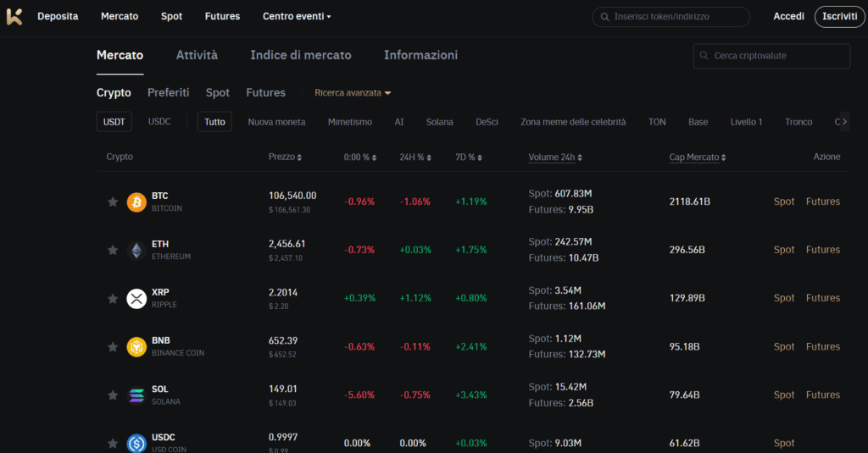868x453 pixels.
Task: Select the Preferiti sub-tab
Action: coord(169,93)
